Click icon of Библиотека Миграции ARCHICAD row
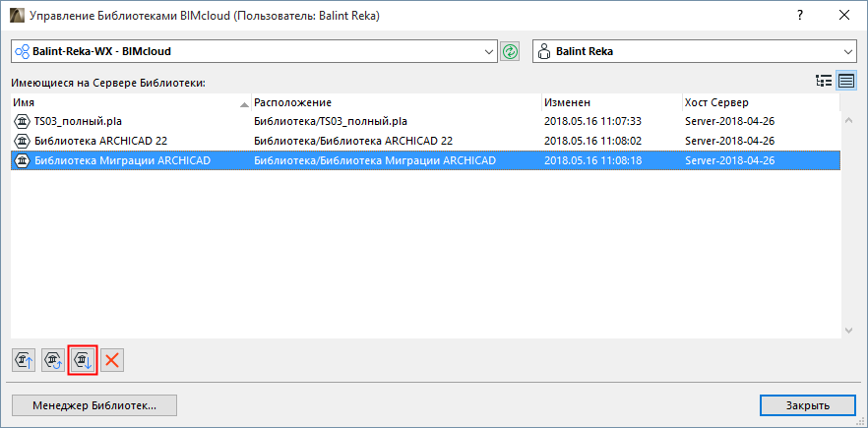 coord(22,160)
